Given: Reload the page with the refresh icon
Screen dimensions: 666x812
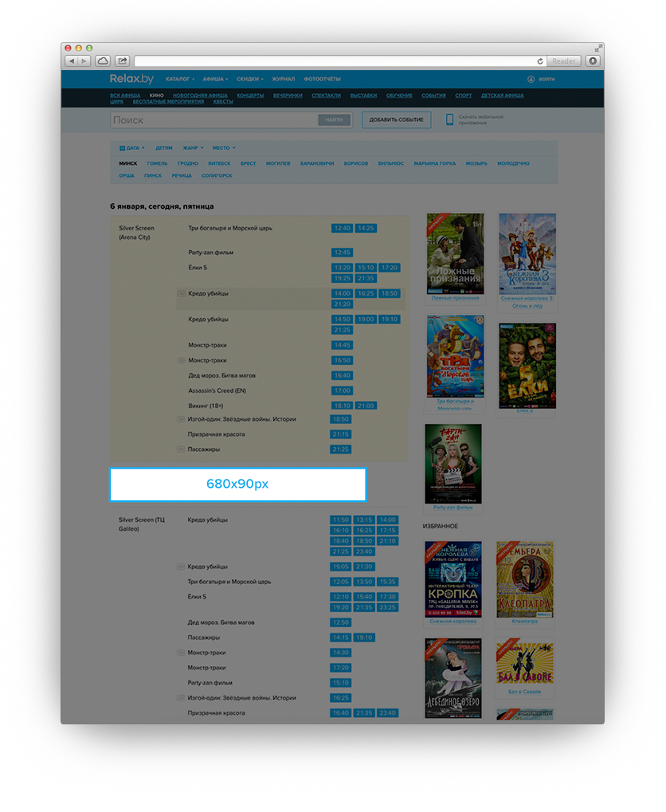Looking at the screenshot, I should pyautogui.click(x=540, y=61).
